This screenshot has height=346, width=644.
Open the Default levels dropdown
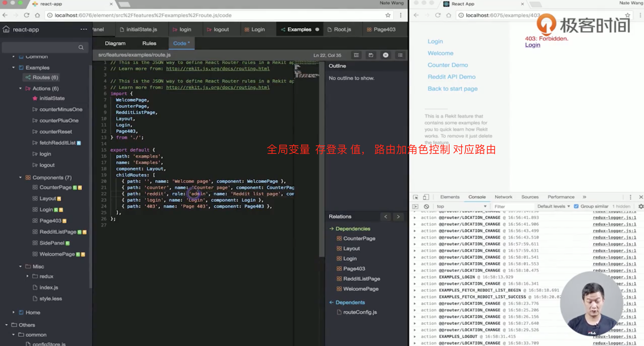553,206
